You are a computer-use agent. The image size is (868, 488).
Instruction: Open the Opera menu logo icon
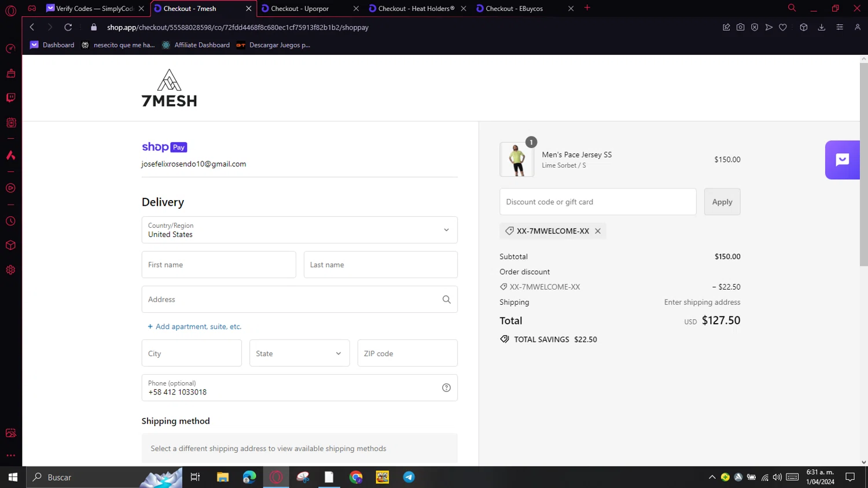10,10
